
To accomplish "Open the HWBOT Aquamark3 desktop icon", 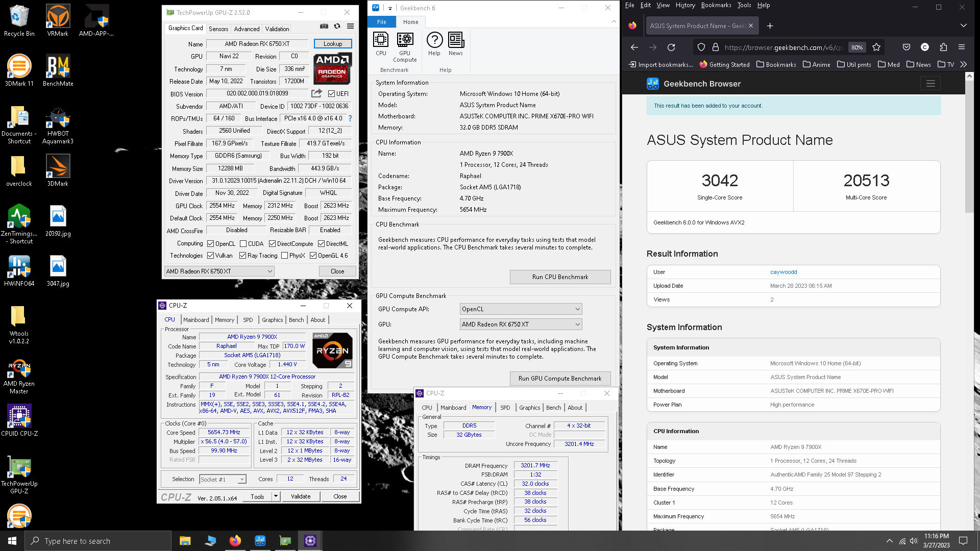I will coord(58,126).
